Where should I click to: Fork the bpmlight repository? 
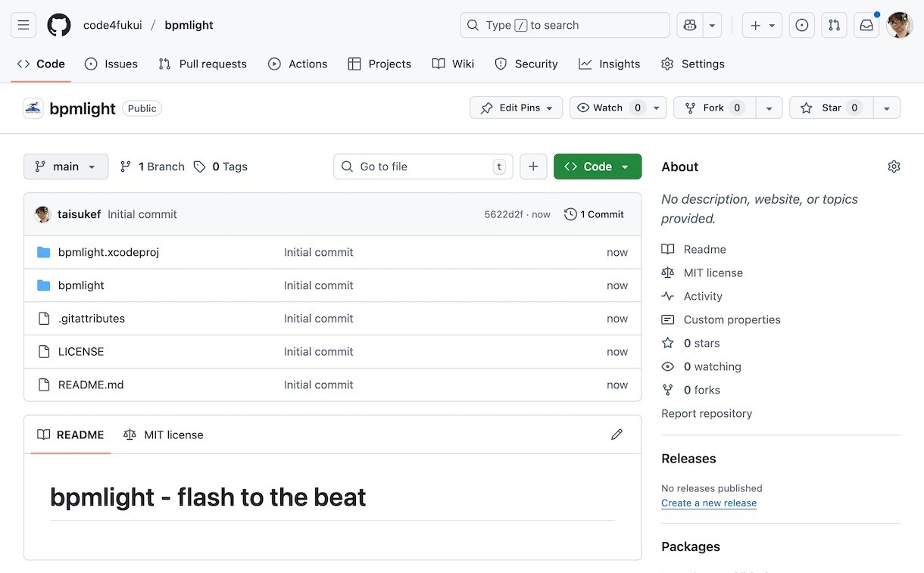714,108
